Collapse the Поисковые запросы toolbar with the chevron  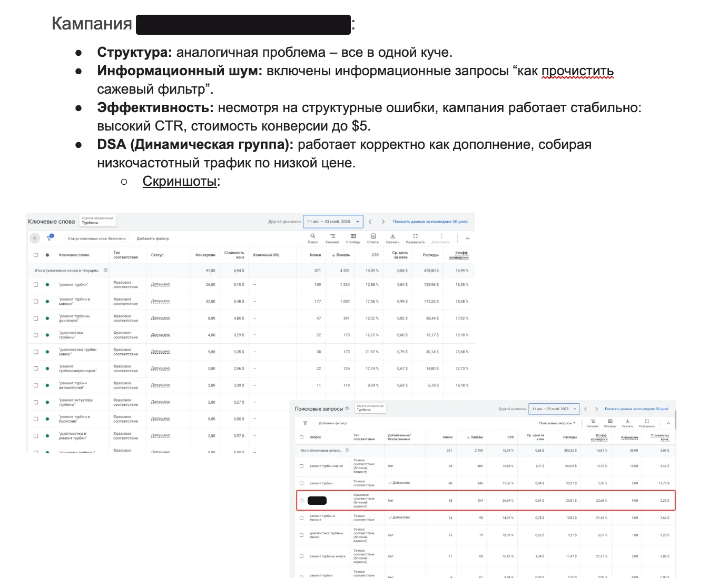click(668, 423)
